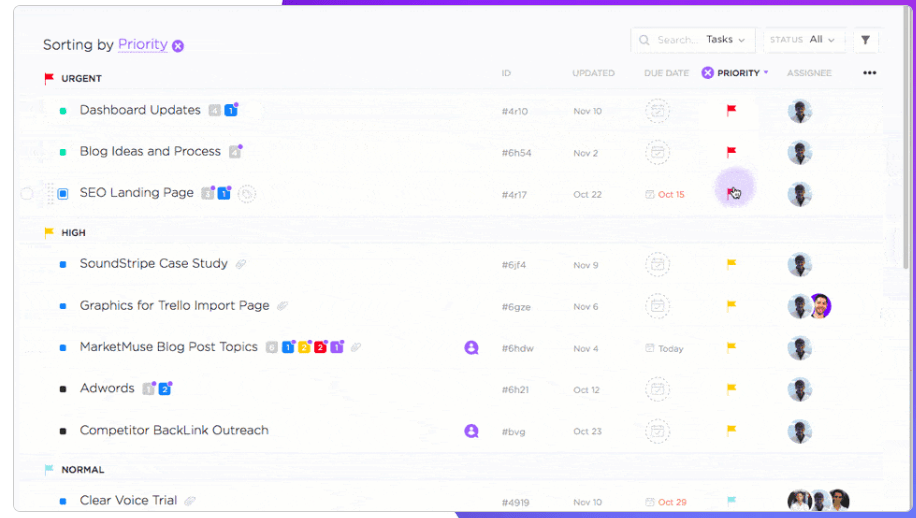Change priority flag of MarketMuse Blog Post Topics
Image resolution: width=916 pixels, height=518 pixels.
pyautogui.click(x=731, y=347)
